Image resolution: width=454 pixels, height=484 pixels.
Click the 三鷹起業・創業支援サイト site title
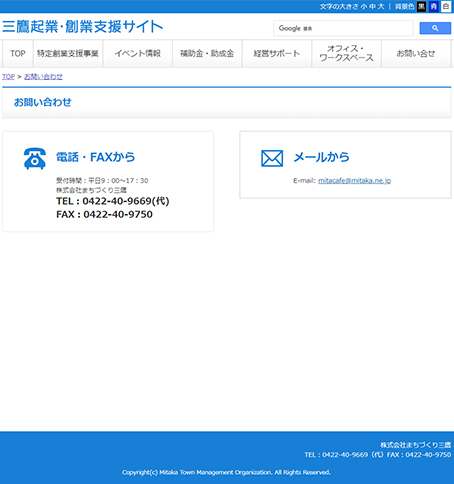[83, 27]
